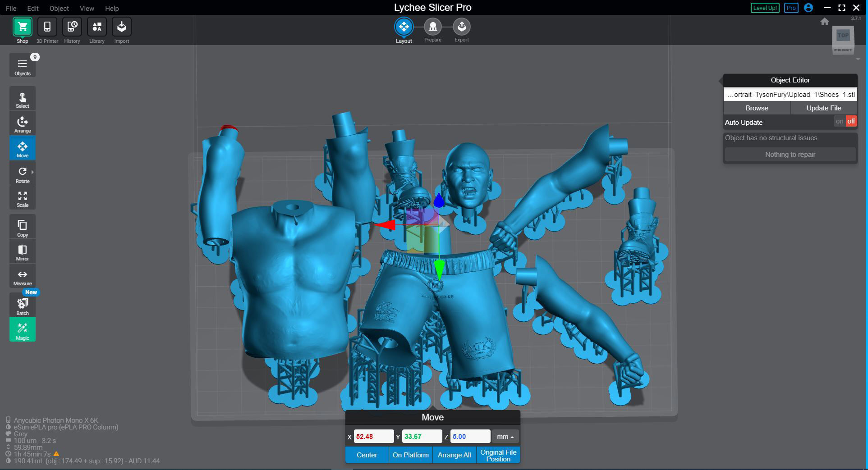The image size is (868, 470).
Task: Open the File menu
Action: click(x=11, y=8)
